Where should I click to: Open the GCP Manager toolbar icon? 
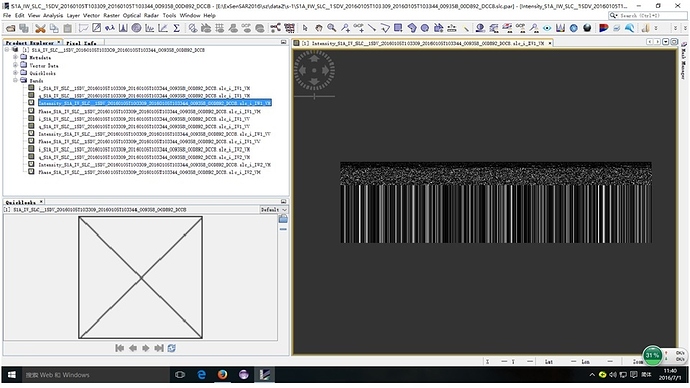click(x=521, y=28)
